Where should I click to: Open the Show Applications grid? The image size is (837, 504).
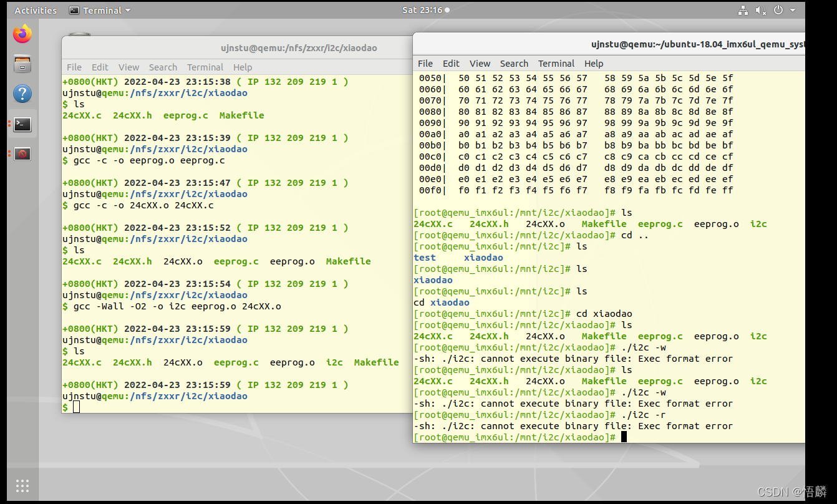click(x=22, y=485)
